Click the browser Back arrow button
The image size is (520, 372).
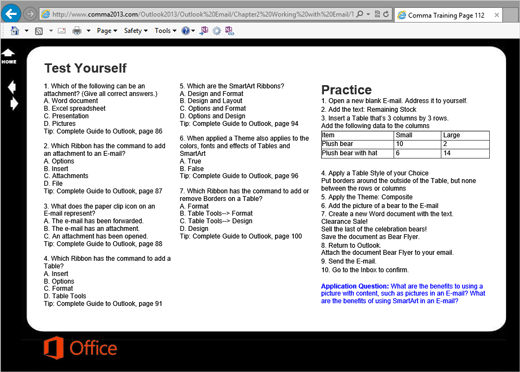[11, 14]
